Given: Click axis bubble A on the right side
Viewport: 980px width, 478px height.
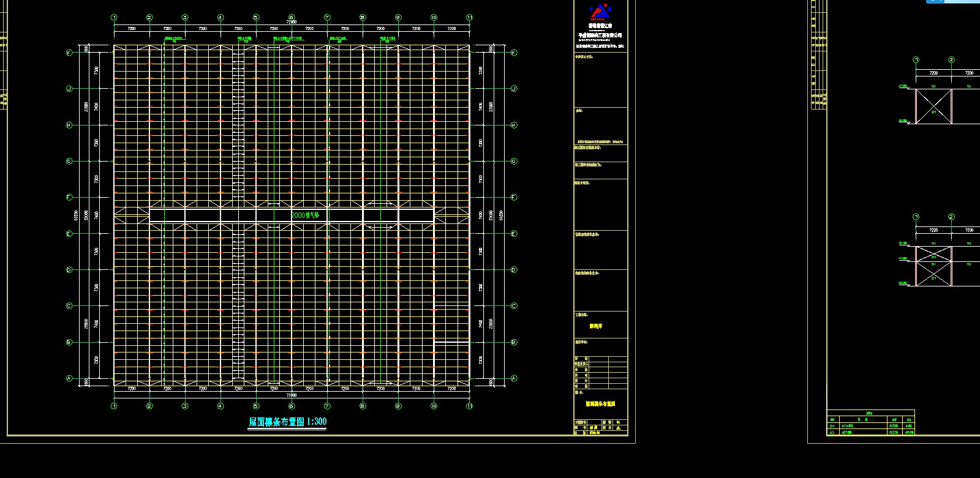Looking at the screenshot, I should [514, 378].
